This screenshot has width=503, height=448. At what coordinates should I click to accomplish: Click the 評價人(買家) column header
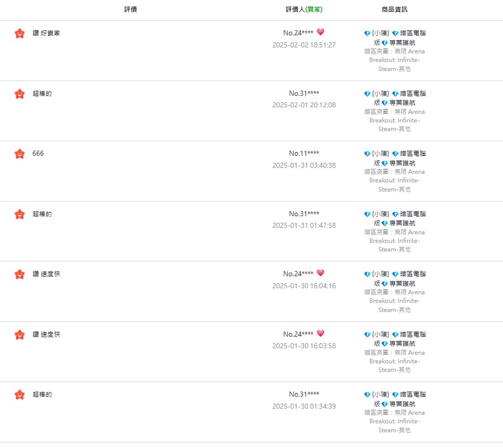[x=304, y=9]
